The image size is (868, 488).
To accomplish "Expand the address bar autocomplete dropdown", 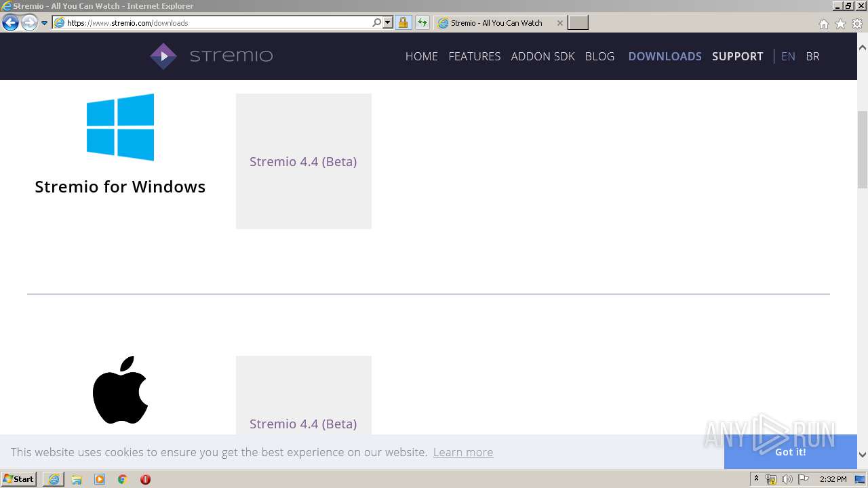I will tap(387, 22).
